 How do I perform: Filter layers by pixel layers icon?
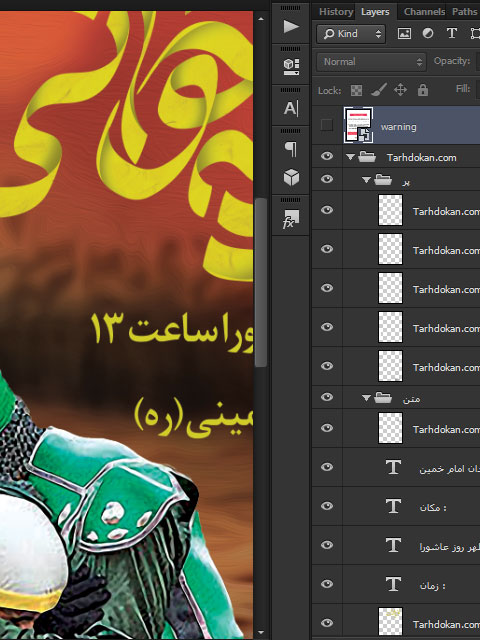404,33
